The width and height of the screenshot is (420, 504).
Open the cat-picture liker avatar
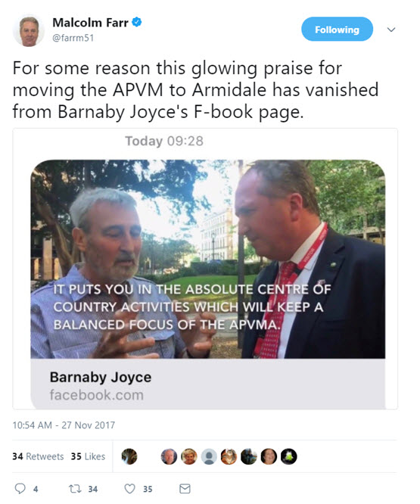coord(229,456)
